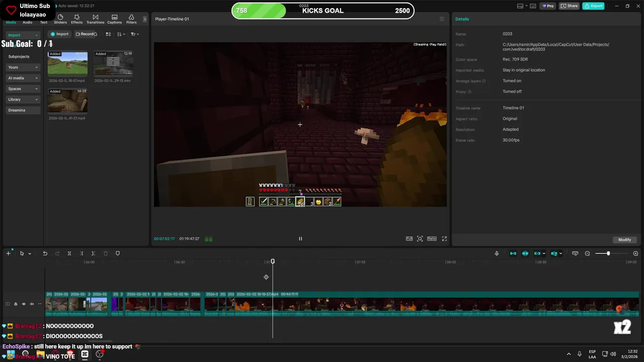Open the media sort dropdown
This screenshot has height=362, width=644.
[121, 34]
